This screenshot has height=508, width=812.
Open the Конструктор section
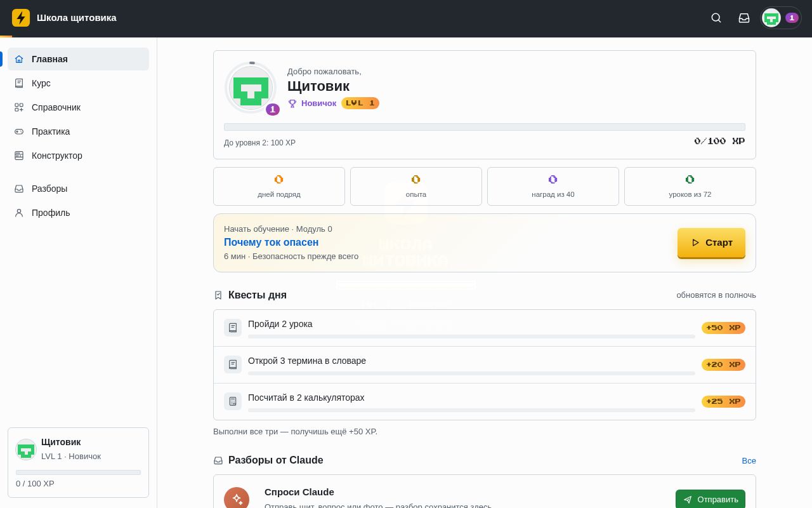(78, 156)
